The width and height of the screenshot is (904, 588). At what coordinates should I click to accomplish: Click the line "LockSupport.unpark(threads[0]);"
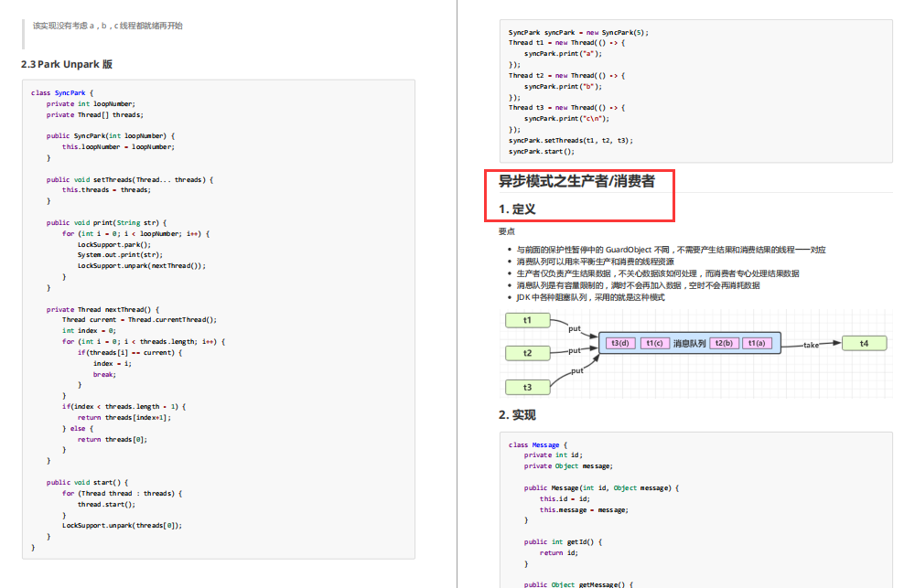tap(123, 526)
